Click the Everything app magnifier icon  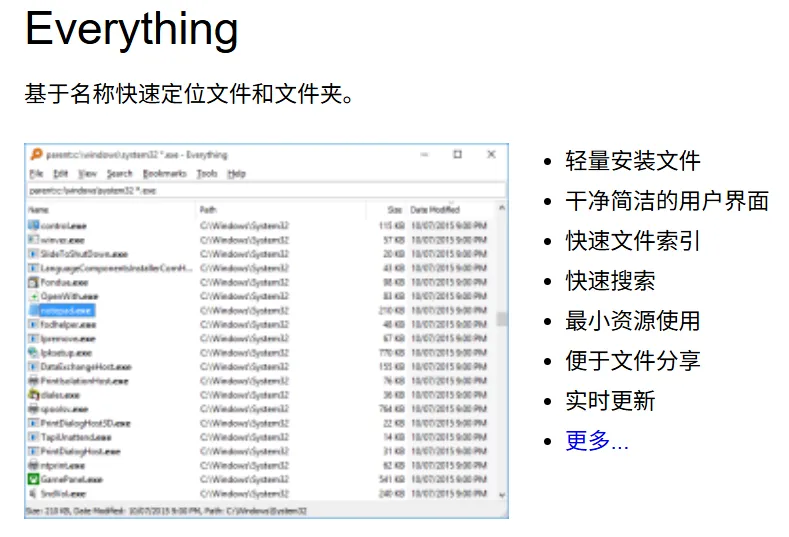36,155
